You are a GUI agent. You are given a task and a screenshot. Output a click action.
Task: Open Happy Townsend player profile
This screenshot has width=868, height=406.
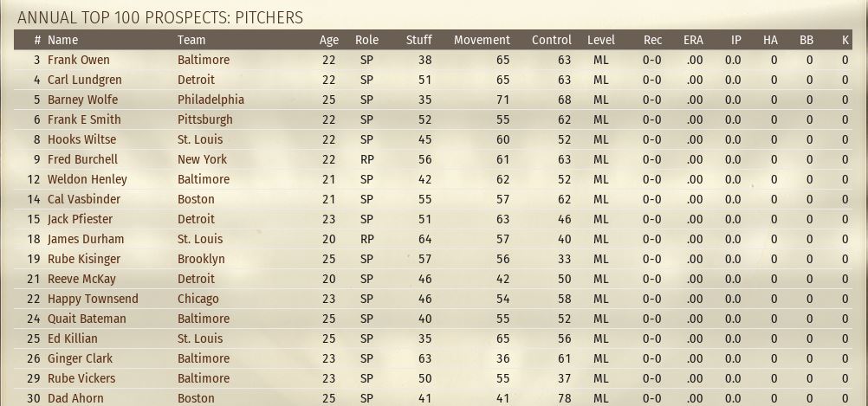(x=93, y=299)
